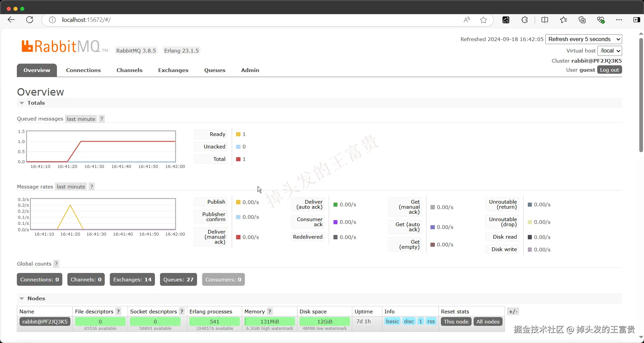Click the RabbitMQ 3.8.5 version label

click(x=136, y=50)
